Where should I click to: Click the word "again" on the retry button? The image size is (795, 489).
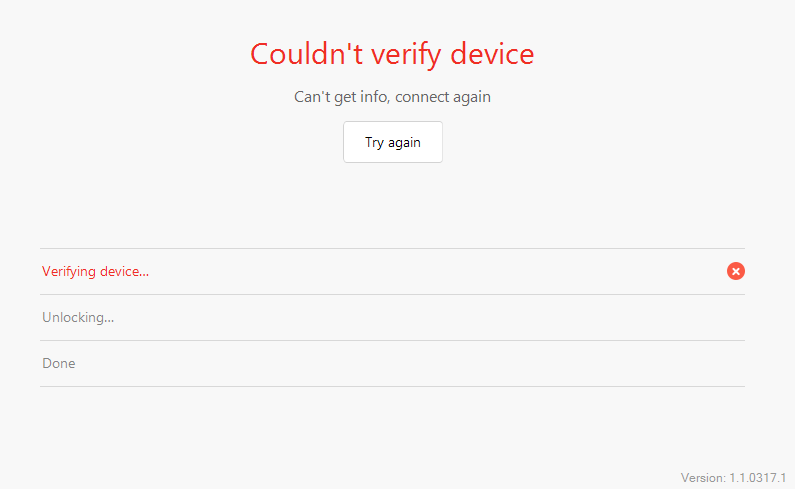tap(404, 143)
